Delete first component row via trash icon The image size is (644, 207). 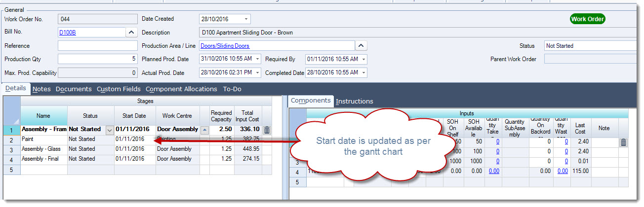point(623,143)
